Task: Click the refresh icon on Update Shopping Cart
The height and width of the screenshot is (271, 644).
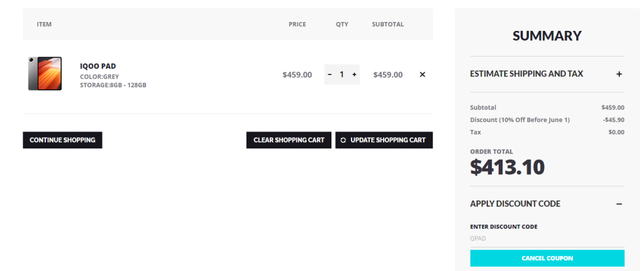Action: click(x=343, y=140)
